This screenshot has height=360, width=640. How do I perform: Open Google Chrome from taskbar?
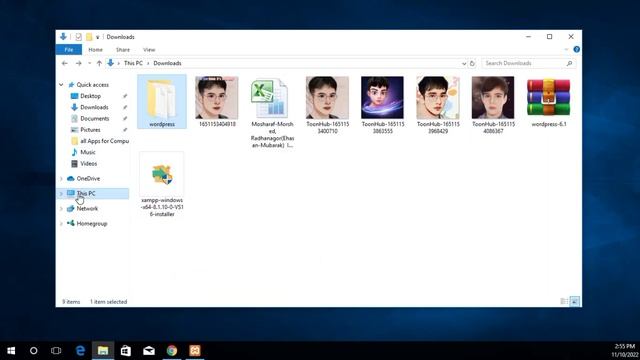pos(172,351)
